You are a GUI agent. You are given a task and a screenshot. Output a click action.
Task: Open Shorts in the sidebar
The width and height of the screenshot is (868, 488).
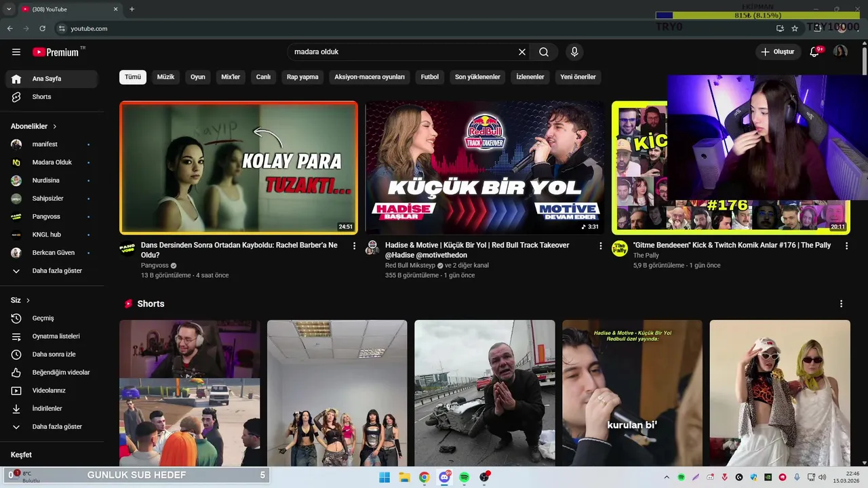tap(52, 97)
